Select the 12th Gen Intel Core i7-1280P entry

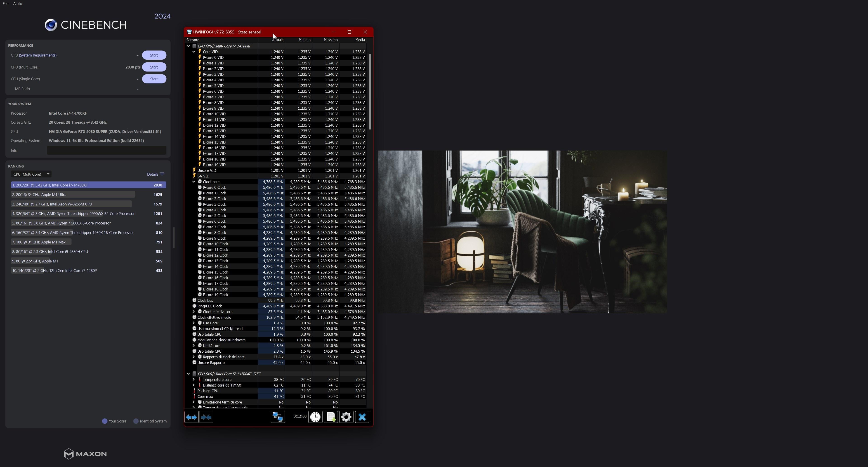click(x=88, y=271)
